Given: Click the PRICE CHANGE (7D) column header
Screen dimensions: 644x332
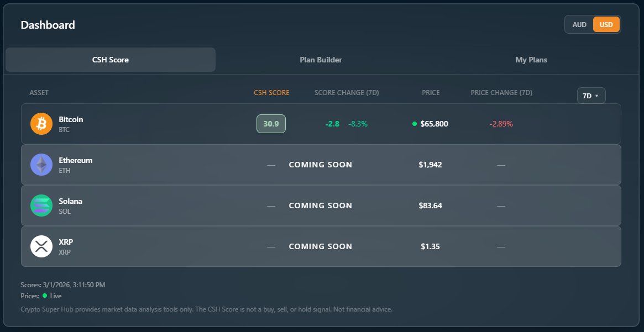Looking at the screenshot, I should 501,93.
